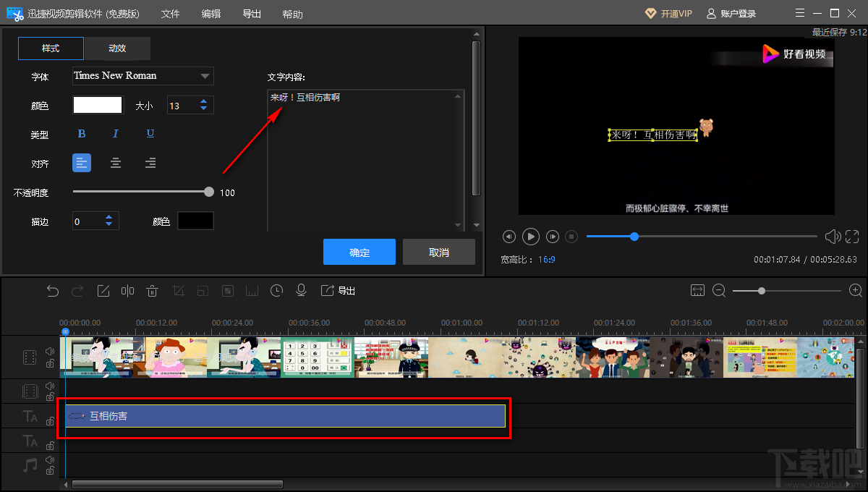Screen dimensions: 868x492
Task: Switch to the 动效 tab
Action: 117,48
